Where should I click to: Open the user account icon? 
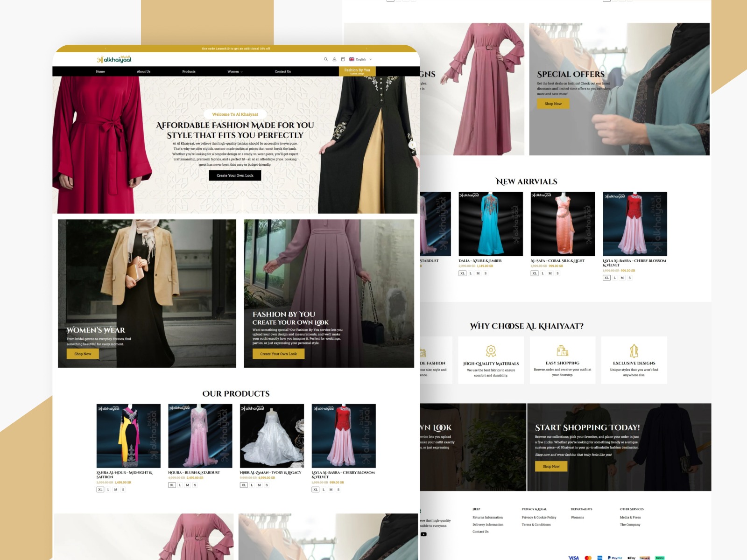[x=334, y=59]
